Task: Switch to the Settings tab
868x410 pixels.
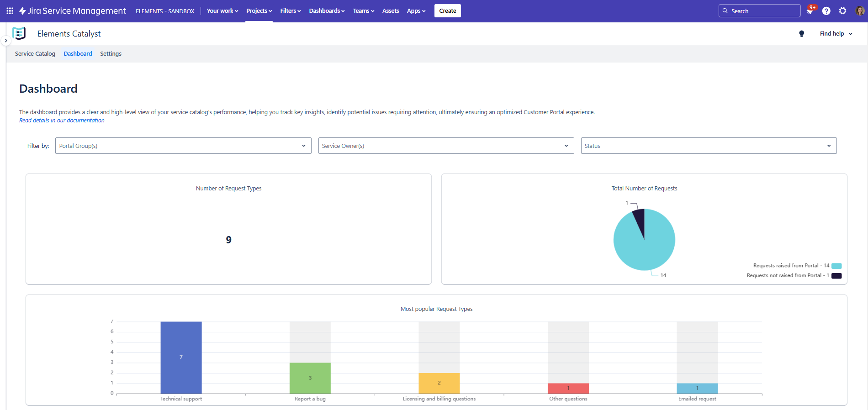Action: click(111, 54)
